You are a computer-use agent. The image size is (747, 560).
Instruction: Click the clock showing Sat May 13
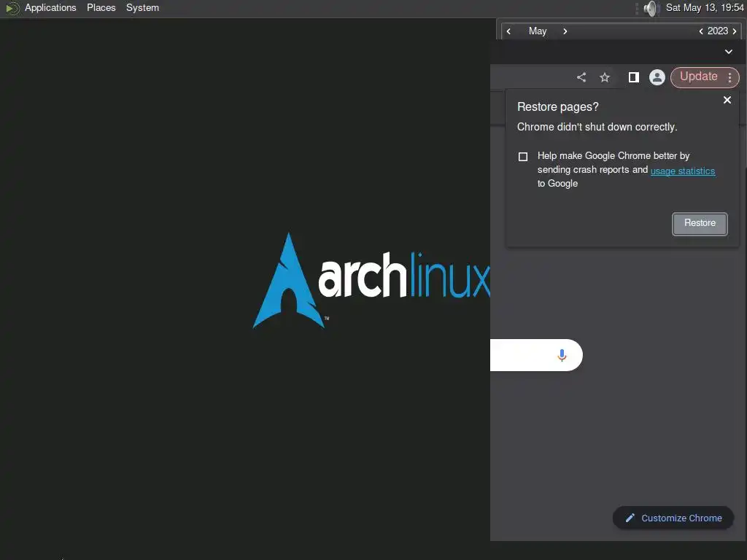pyautogui.click(x=705, y=7)
